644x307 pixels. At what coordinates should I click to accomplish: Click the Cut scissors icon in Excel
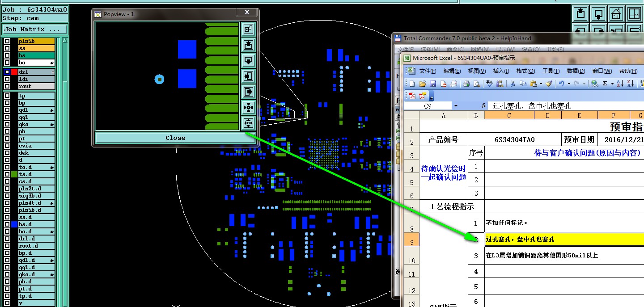click(x=513, y=84)
